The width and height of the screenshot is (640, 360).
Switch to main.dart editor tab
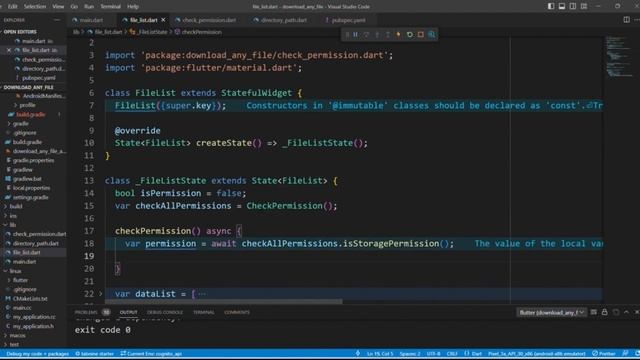pos(91,20)
